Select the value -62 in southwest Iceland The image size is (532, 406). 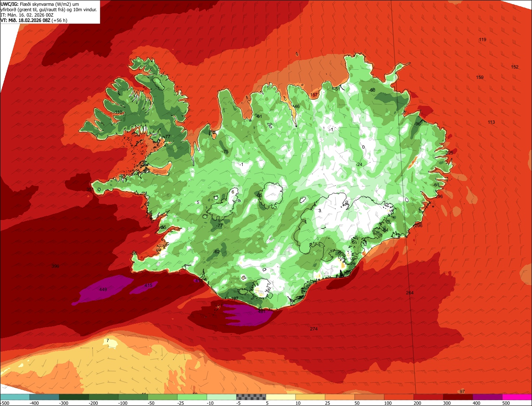216,252
